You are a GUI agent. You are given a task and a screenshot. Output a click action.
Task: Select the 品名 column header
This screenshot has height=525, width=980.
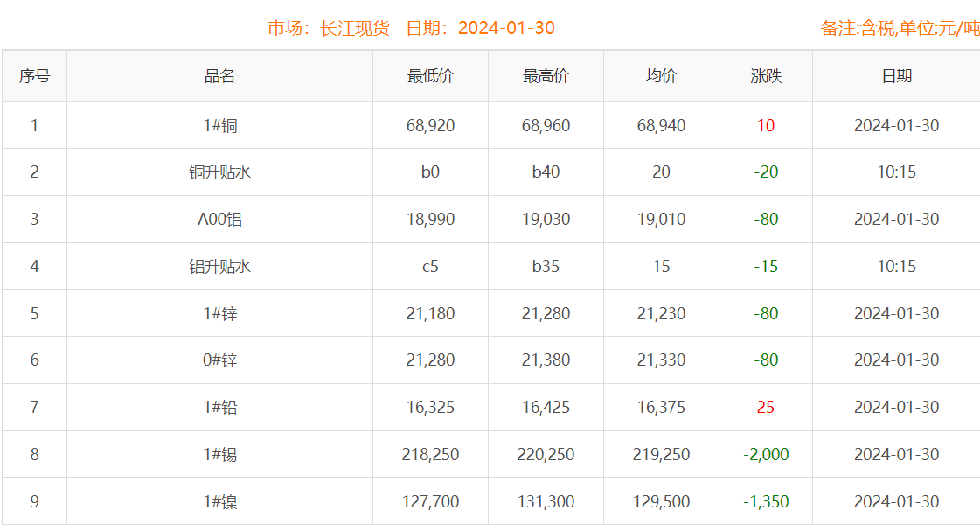pos(219,76)
